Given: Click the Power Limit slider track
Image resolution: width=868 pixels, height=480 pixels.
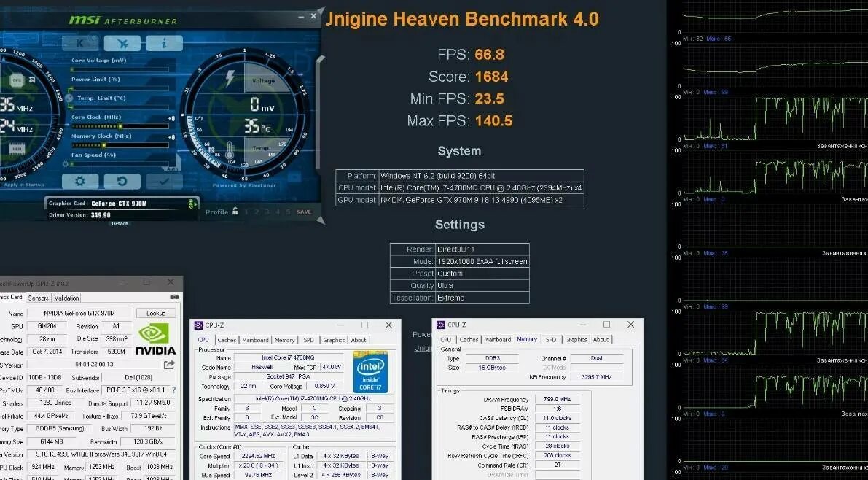Looking at the screenshot, I should [x=120, y=88].
